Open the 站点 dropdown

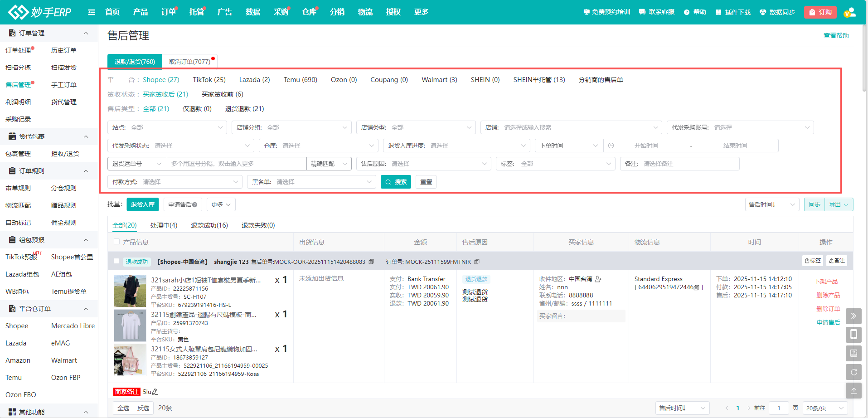tap(167, 127)
